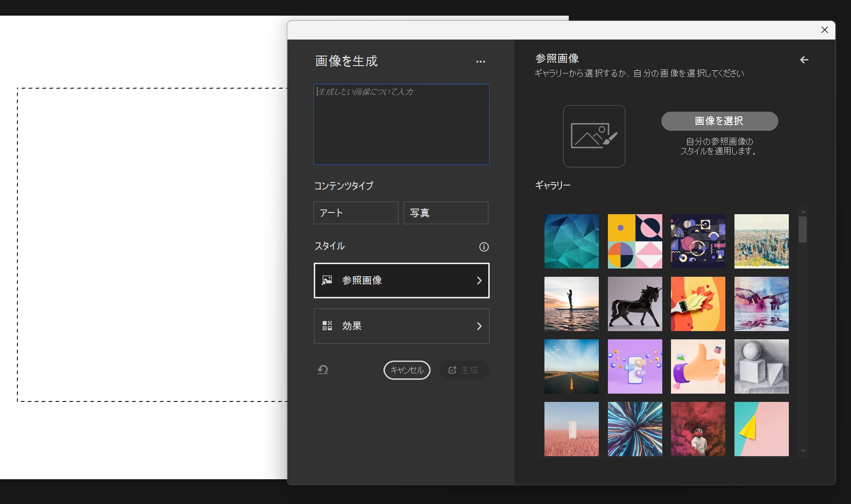Click the reference image placeholder icon
The height and width of the screenshot is (504, 851).
(594, 136)
